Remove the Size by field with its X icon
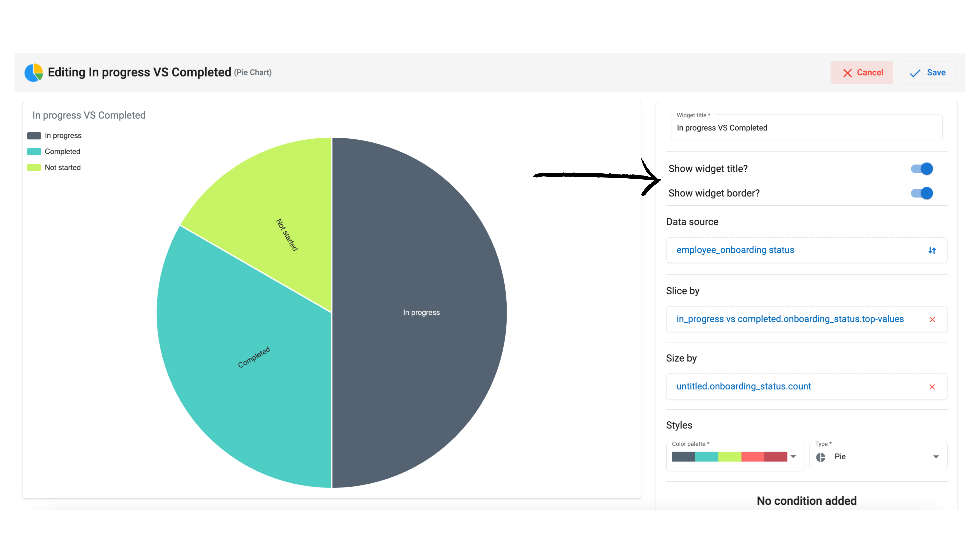This screenshot has height=551, width=980. pos(932,387)
